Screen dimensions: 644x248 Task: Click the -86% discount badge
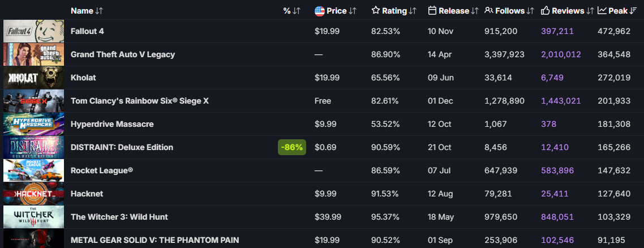click(292, 147)
